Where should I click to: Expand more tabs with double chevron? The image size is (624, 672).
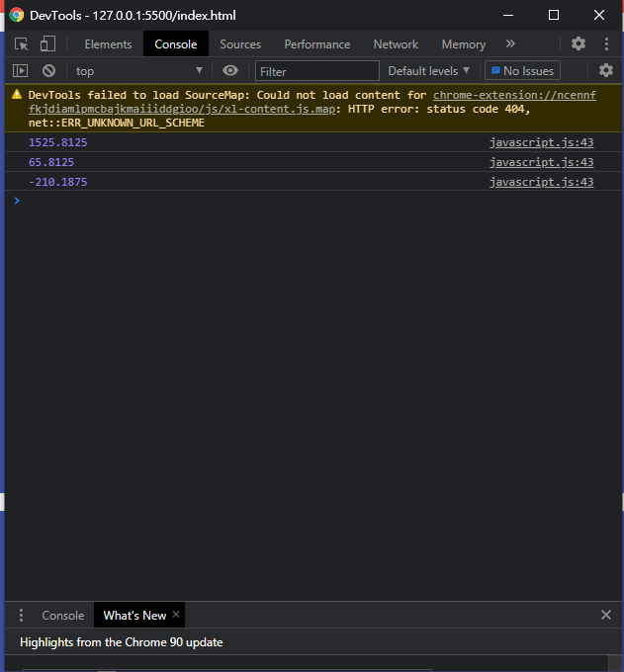coord(510,44)
